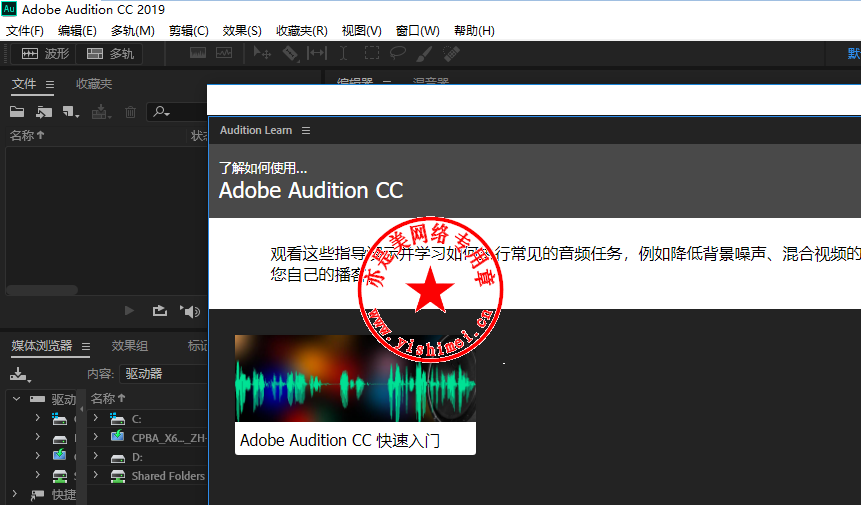Select the Razor tool

click(290, 53)
